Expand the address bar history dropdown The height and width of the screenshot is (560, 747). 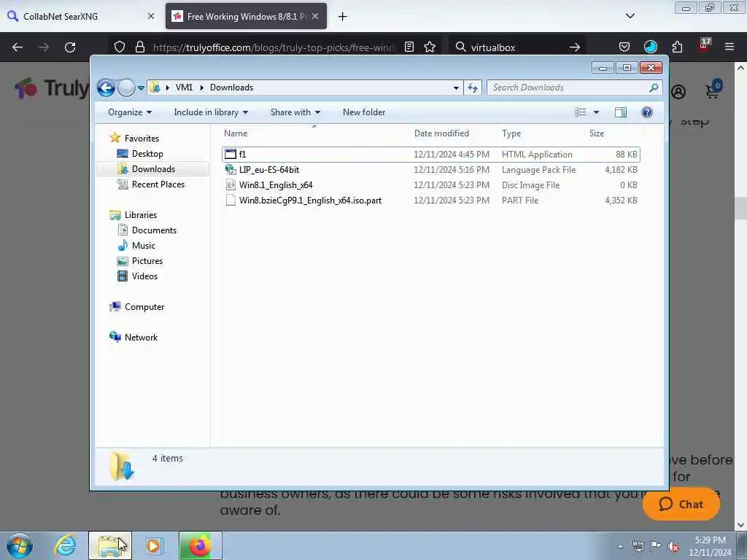456,87
